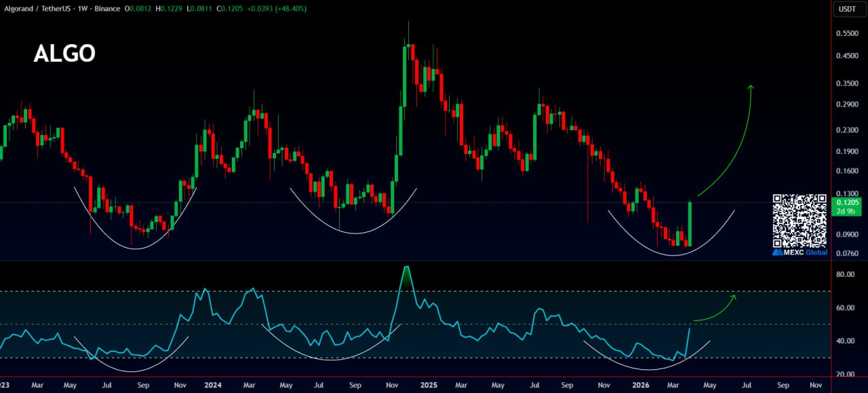Viewport: 868px width, 393px height.
Task: Click the 2024 label on time axis
Action: tap(213, 385)
